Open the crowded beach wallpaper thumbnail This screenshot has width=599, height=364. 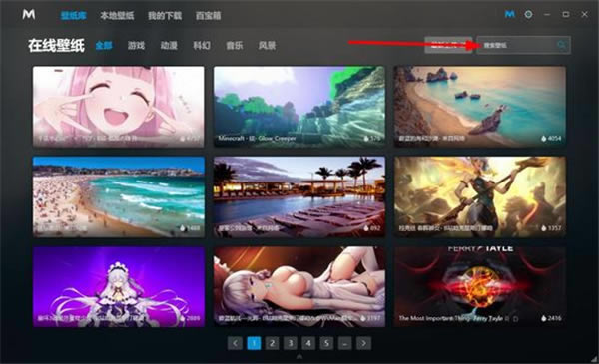pos(119,196)
